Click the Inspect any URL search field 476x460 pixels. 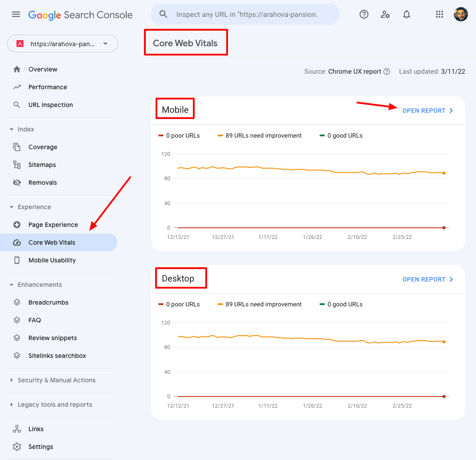click(245, 14)
